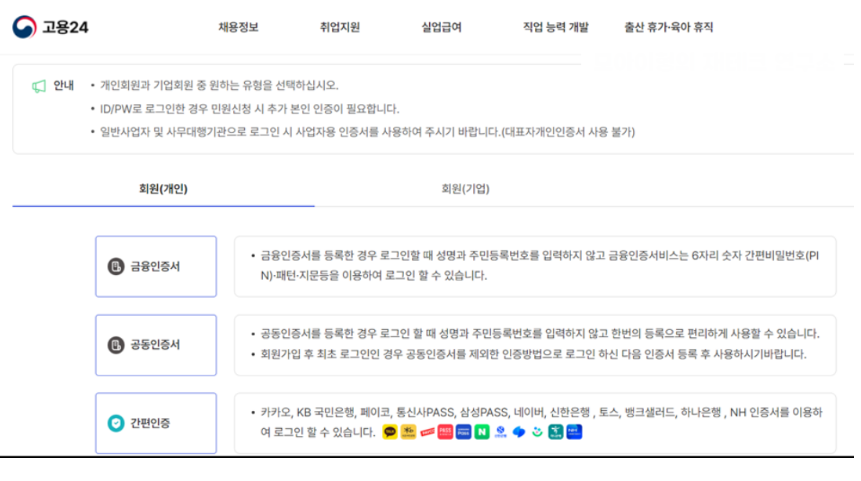Click the KB 국민은행 bee icon
The height and width of the screenshot is (481, 861).
pyautogui.click(x=408, y=432)
